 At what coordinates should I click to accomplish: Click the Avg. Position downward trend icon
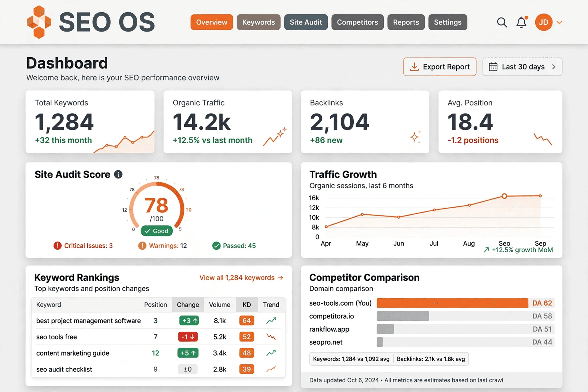click(543, 139)
